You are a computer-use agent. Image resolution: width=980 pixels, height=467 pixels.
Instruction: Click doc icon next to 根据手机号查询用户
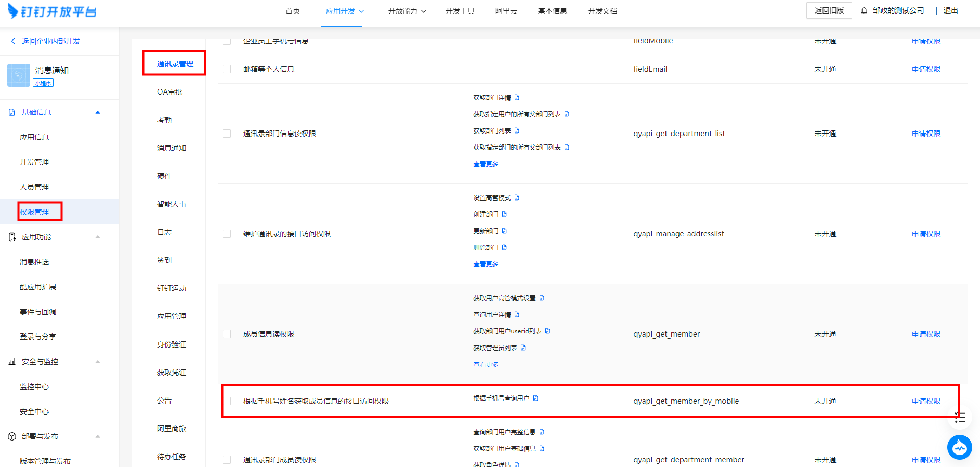[x=535, y=398]
